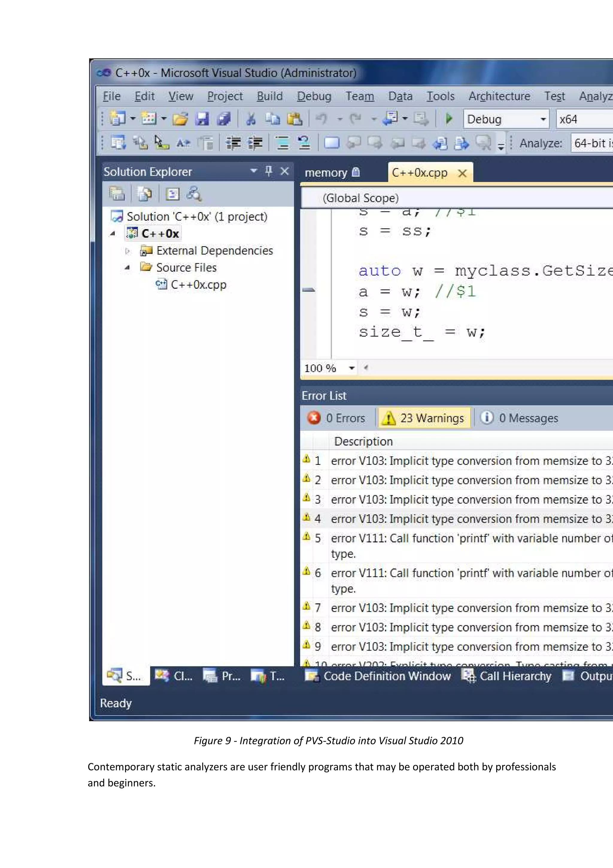Image resolution: width=613 pixels, height=868 pixels.
Task: Open Solution Explorer window position dropdown arrow
Action: (x=254, y=171)
